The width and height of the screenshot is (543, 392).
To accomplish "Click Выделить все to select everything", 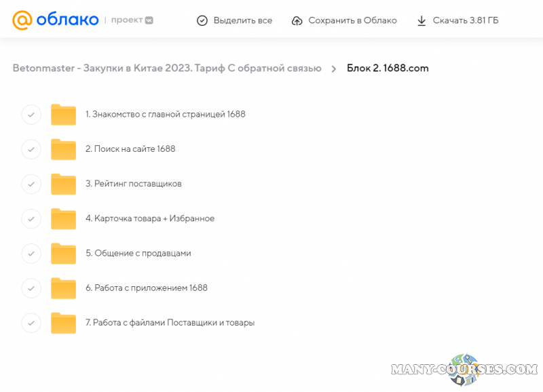I will (x=242, y=20).
